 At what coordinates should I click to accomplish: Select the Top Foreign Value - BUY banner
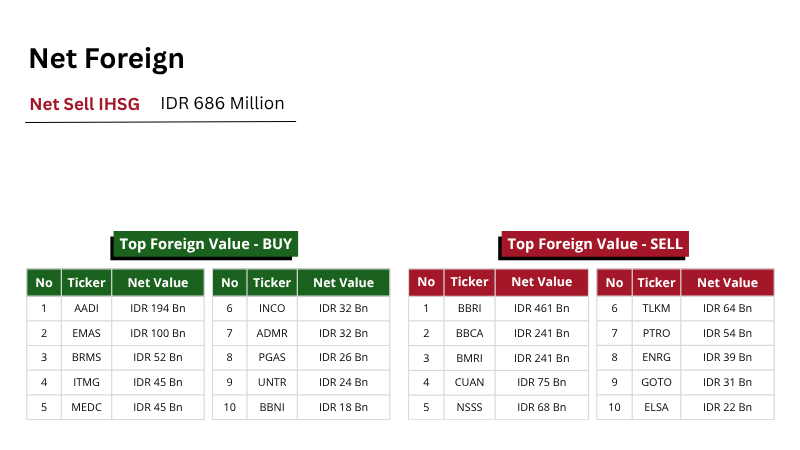tap(206, 244)
